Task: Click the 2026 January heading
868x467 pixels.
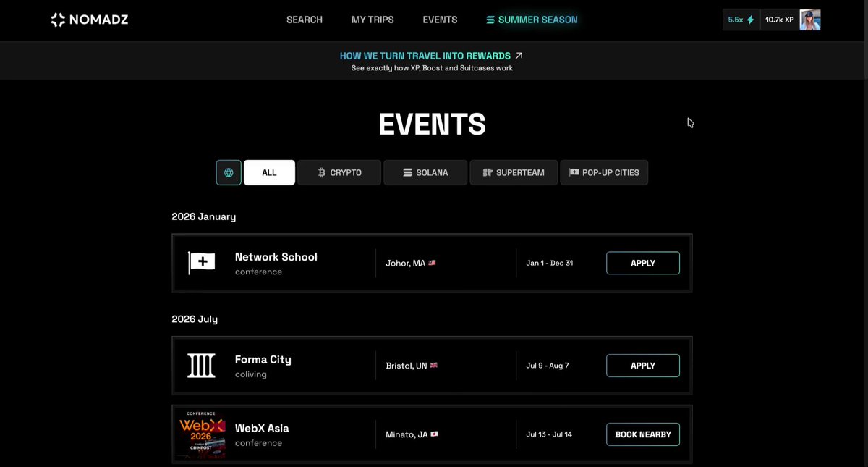Action: (204, 216)
